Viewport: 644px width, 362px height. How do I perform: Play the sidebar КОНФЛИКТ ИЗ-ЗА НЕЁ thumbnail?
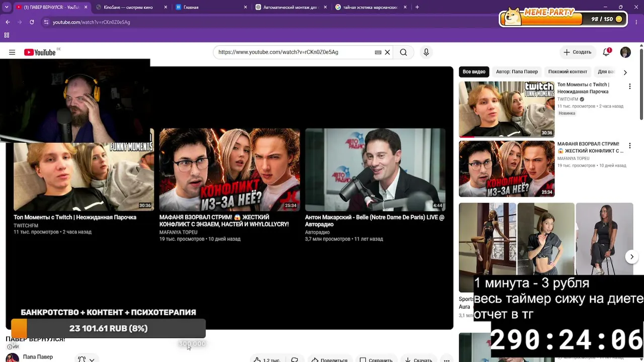click(x=507, y=168)
